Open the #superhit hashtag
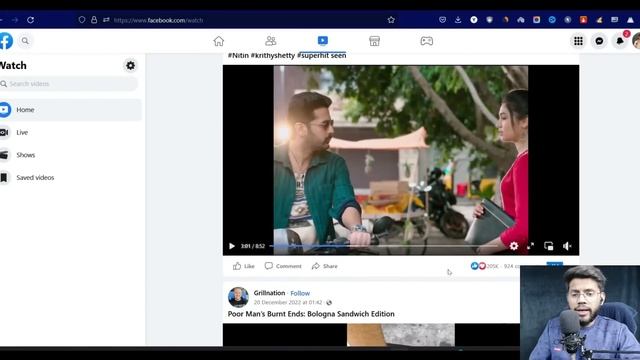This screenshot has width=640, height=360. [313, 55]
